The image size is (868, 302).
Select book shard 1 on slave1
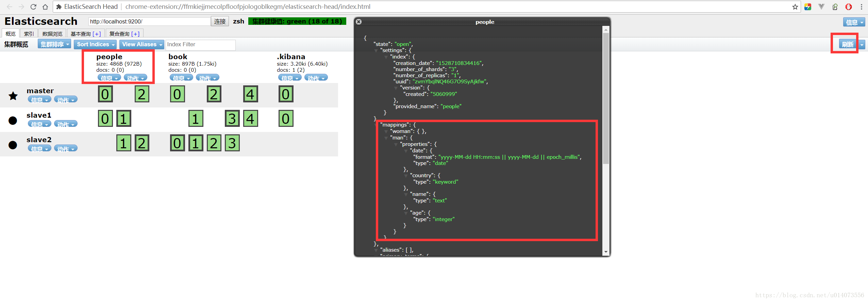(x=196, y=119)
